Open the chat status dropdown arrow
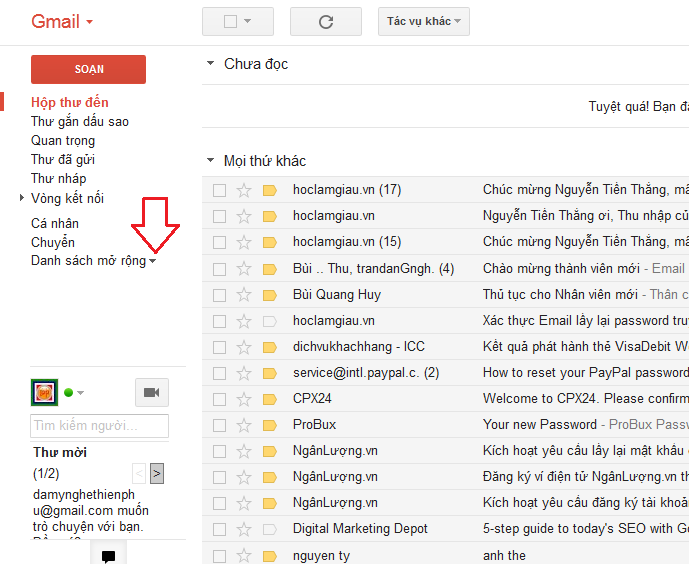The width and height of the screenshot is (689, 564). tap(80, 393)
